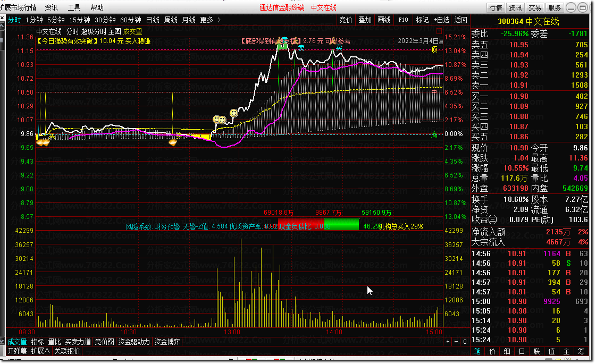
Task: Close the chart panel with left x
Action: click(x=2, y=18)
